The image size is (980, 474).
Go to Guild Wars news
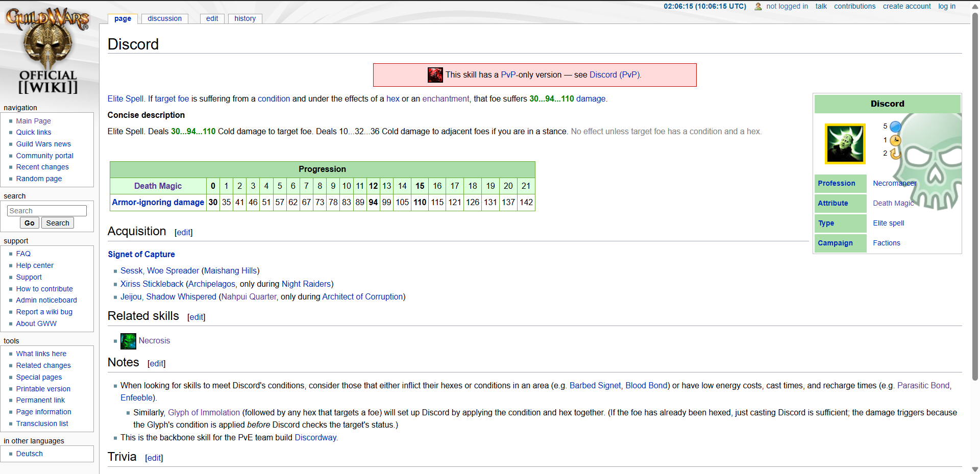[x=43, y=144]
